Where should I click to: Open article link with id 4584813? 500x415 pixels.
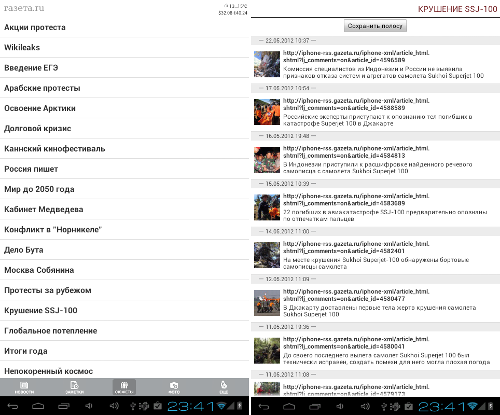click(356, 152)
